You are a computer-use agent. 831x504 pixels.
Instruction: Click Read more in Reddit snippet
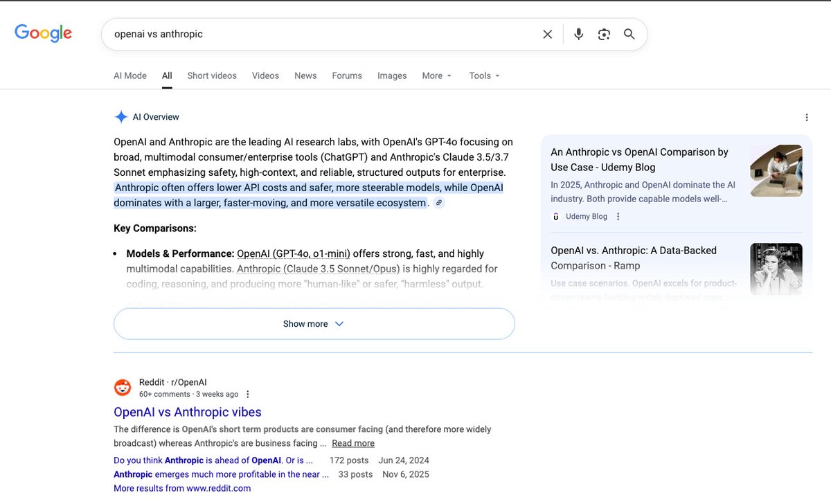(x=353, y=443)
